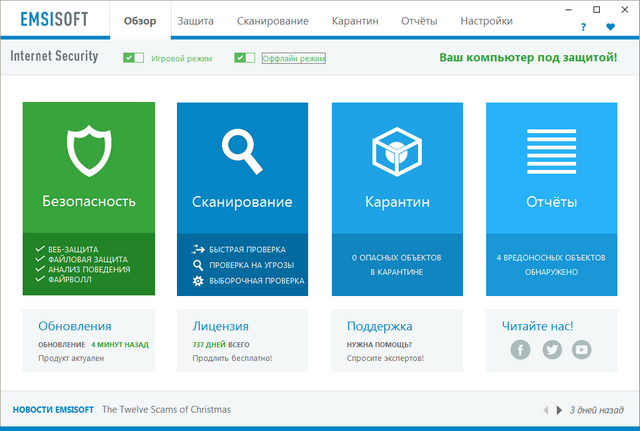Screen dimensions: 640x431
Task: Open Emsisoft Twitter page icon
Action: tap(551, 350)
